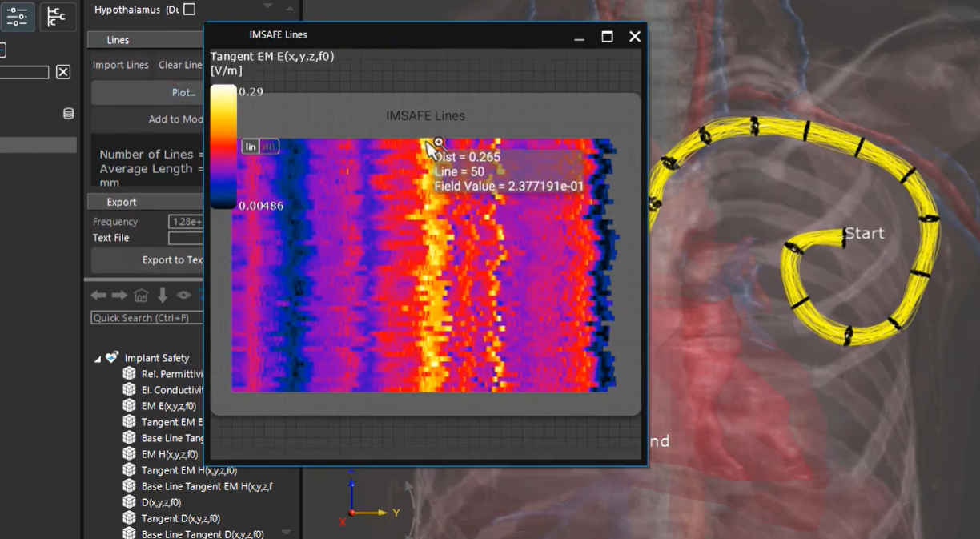
Task: Click the cube icon beside Base Line Tangent EM H
Action: [x=129, y=486]
